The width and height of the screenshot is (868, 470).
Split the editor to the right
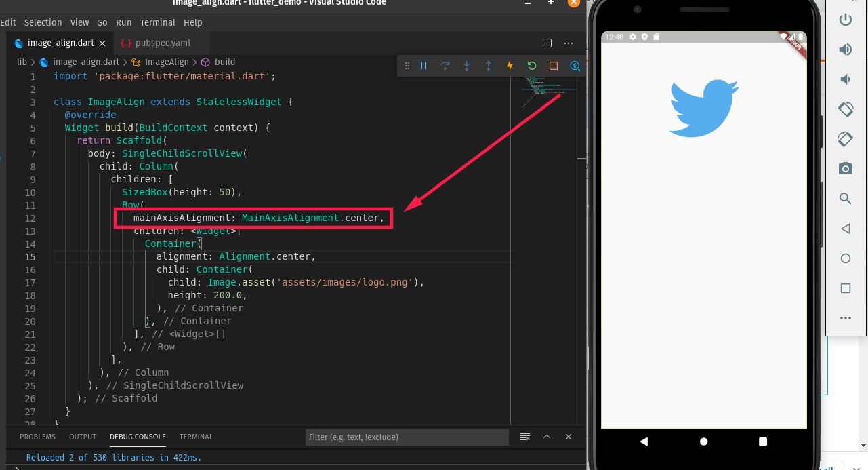[x=547, y=43]
